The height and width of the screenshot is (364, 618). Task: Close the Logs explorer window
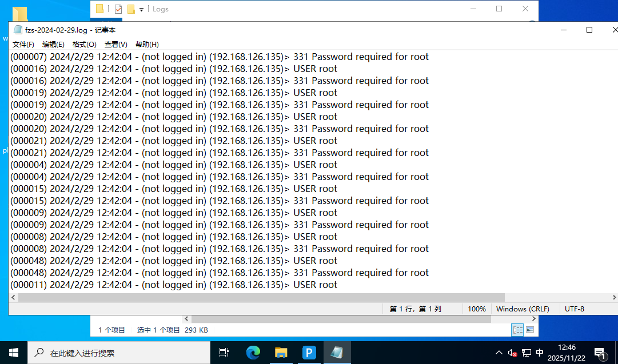coord(525,9)
